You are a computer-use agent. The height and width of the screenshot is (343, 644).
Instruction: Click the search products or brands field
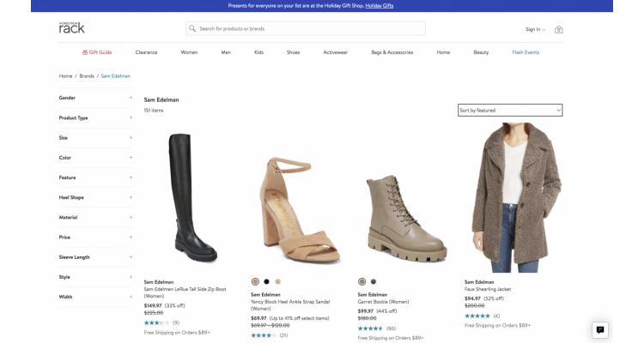(306, 28)
